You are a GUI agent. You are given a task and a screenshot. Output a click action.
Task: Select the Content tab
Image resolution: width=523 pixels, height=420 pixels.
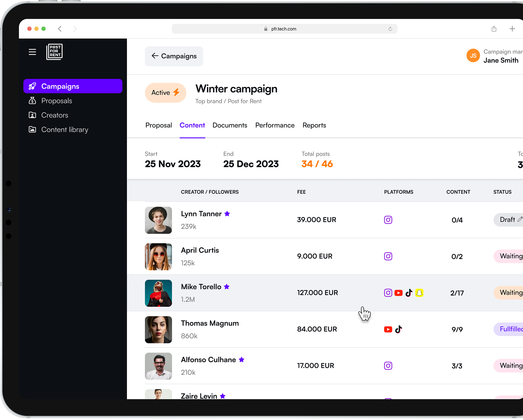coord(192,125)
